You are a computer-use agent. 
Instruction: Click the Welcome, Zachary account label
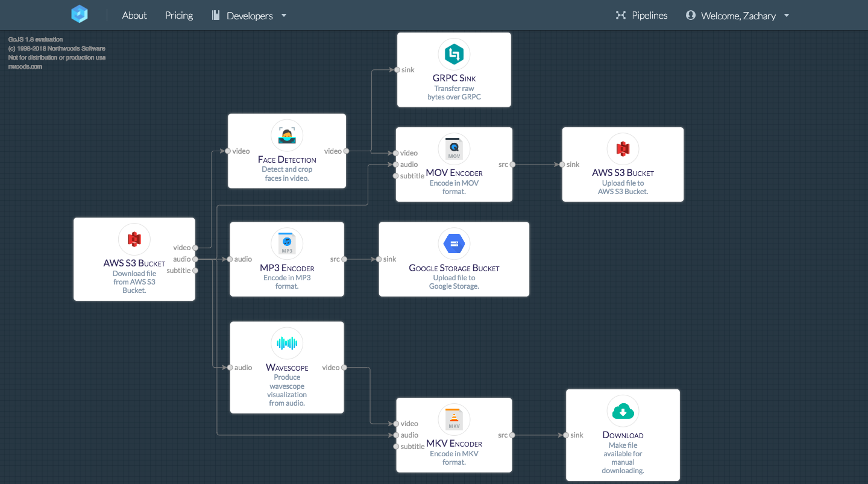[738, 16]
